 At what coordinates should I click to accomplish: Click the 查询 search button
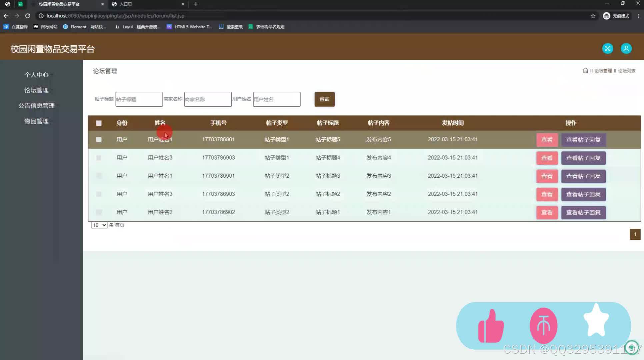324,99
